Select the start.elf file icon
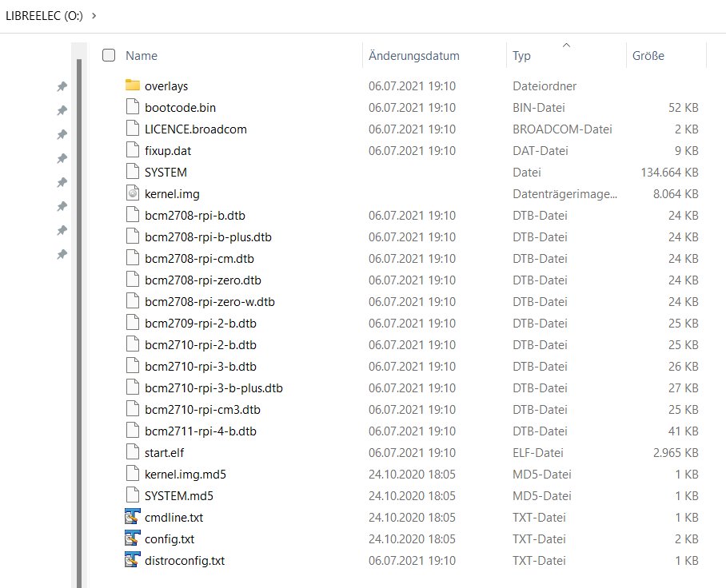 point(133,452)
